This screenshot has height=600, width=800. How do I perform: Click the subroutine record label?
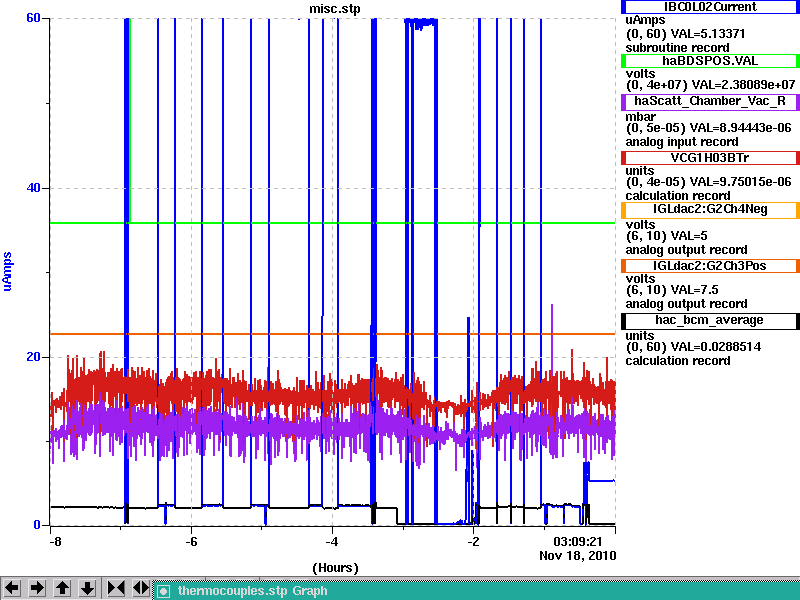[678, 48]
